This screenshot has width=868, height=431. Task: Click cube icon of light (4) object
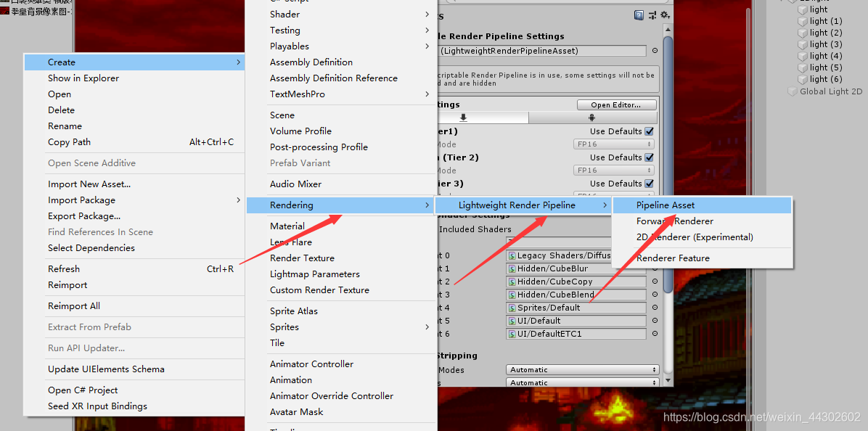click(803, 56)
